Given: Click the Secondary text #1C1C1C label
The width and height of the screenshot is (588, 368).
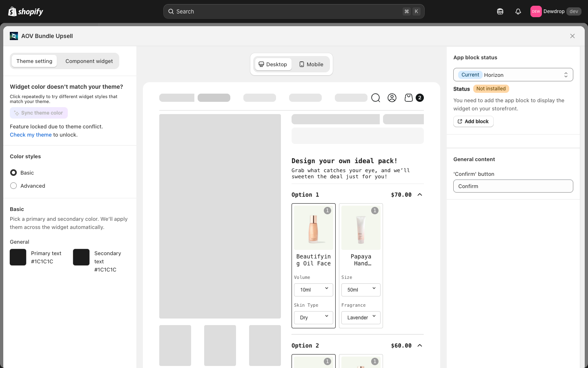Looking at the screenshot, I should tap(107, 261).
